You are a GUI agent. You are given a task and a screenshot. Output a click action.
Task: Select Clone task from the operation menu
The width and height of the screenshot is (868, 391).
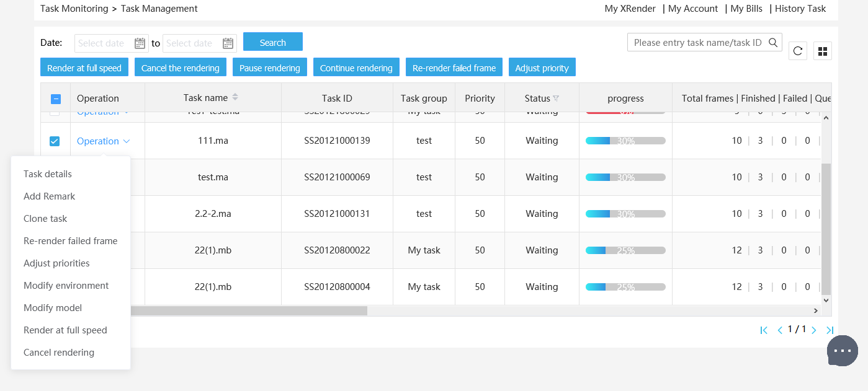(45, 219)
